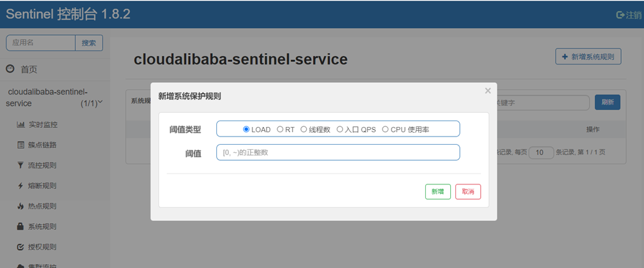644x268 pixels.
Task: Click the 授权规则 checkmark icon
Action: point(20,247)
